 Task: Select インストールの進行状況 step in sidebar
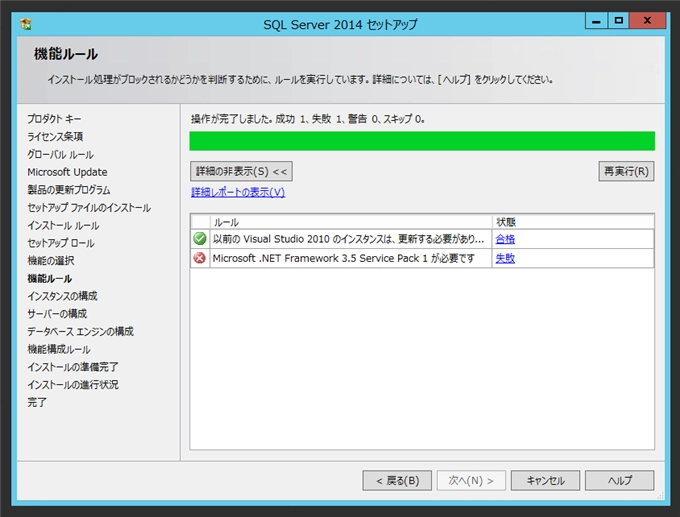73,385
